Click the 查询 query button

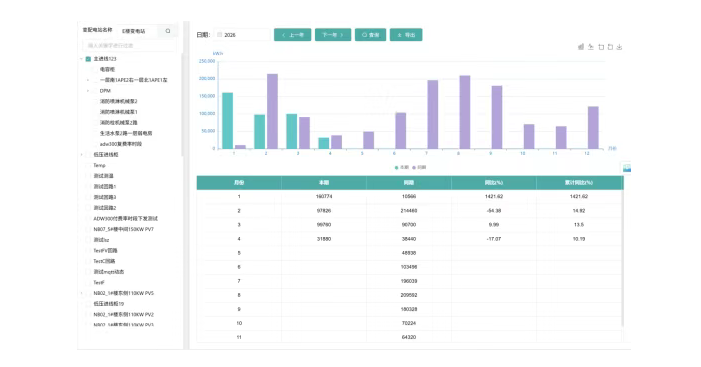pyautogui.click(x=370, y=35)
